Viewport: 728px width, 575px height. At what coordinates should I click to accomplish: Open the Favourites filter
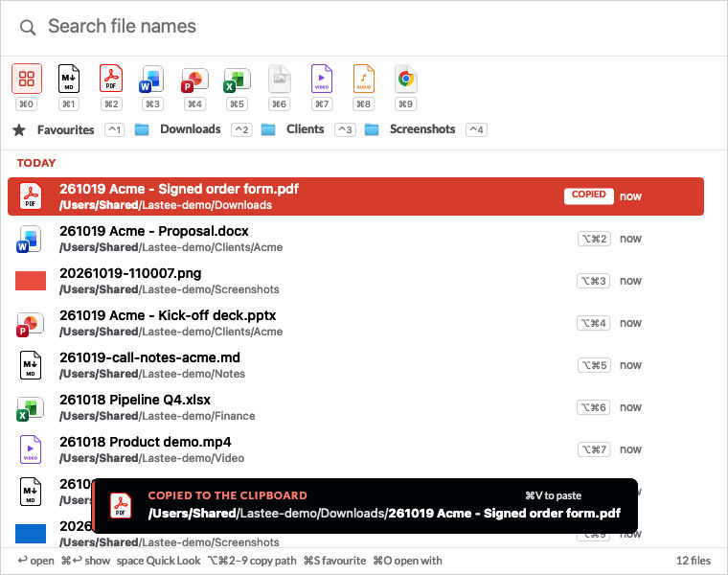pos(65,130)
